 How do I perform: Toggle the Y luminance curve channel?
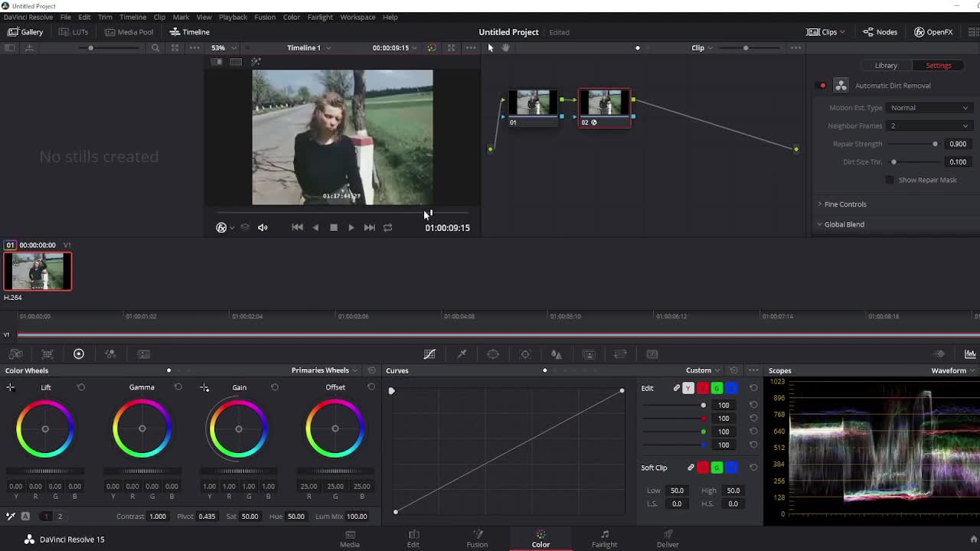688,388
